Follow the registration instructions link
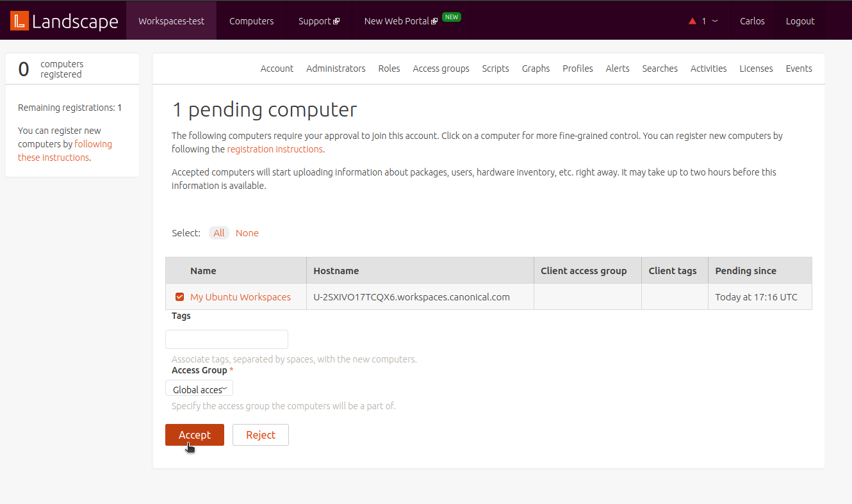This screenshot has width=852, height=504. pos(275,149)
